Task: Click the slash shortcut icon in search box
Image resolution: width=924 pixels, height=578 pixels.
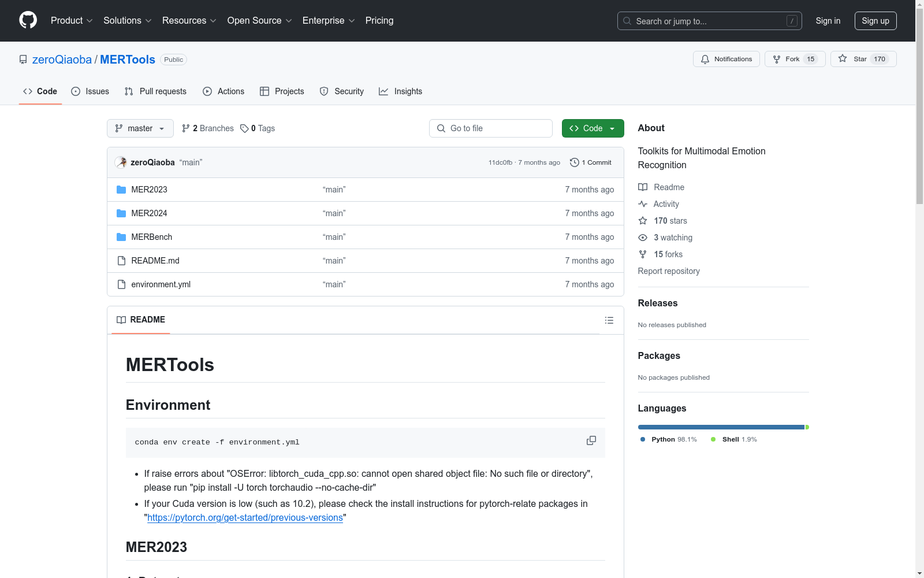Action: (792, 21)
